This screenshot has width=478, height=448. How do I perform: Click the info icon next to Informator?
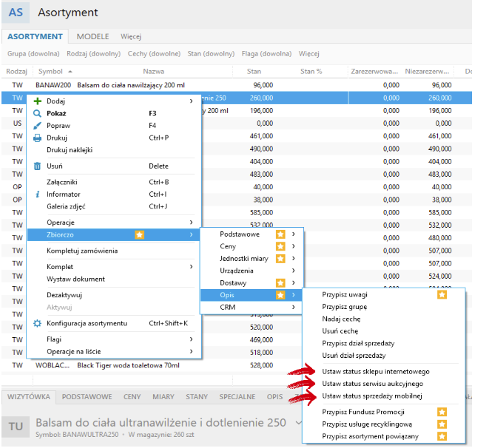point(37,194)
